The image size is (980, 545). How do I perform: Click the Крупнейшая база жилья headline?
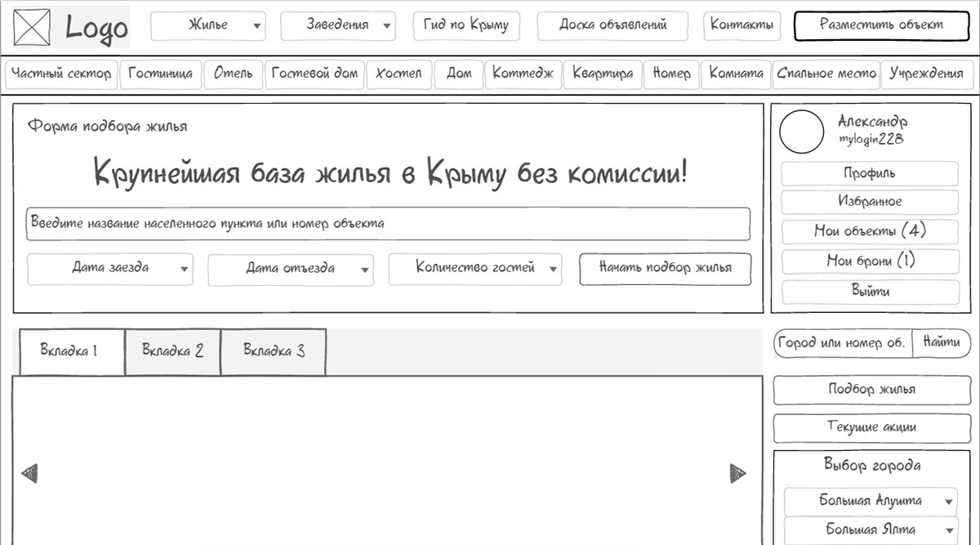(391, 174)
